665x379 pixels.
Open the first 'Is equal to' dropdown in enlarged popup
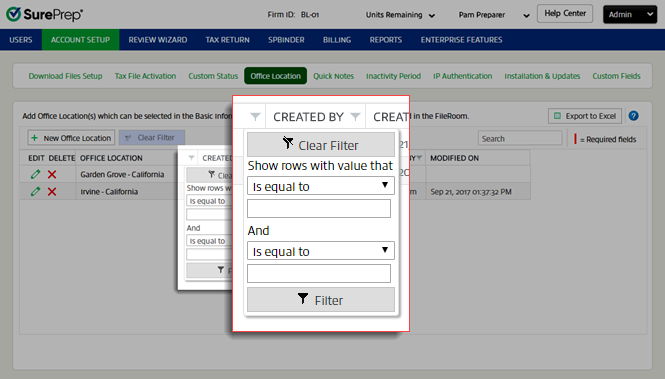point(321,186)
